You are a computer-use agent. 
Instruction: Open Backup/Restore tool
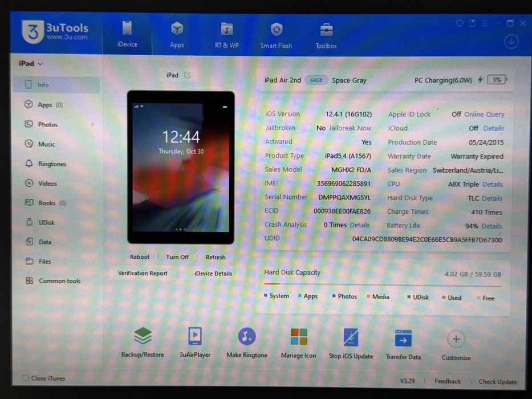tap(143, 342)
